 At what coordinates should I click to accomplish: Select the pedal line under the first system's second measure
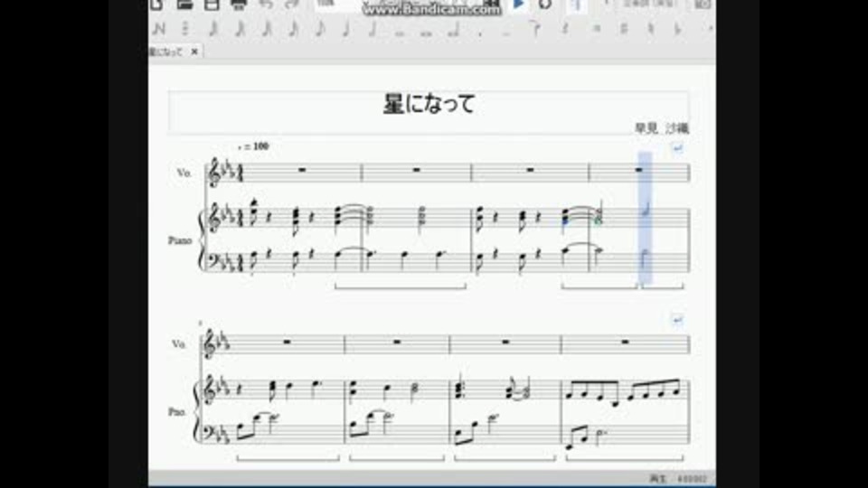pyautogui.click(x=400, y=286)
